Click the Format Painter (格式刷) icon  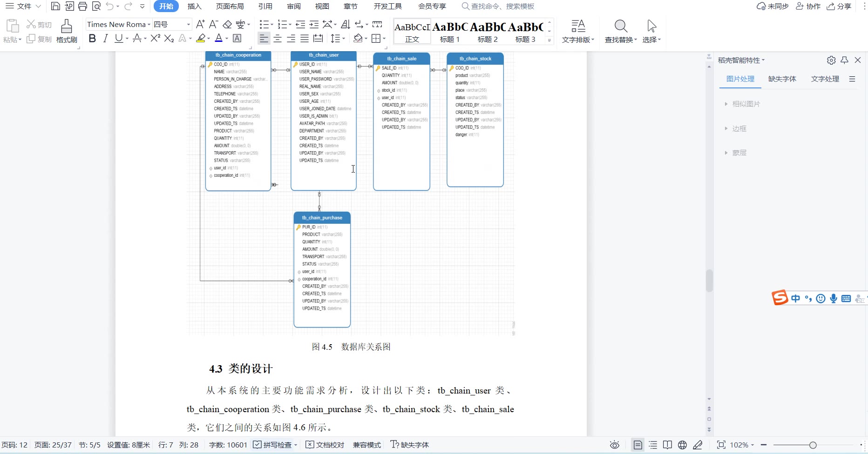(x=67, y=31)
